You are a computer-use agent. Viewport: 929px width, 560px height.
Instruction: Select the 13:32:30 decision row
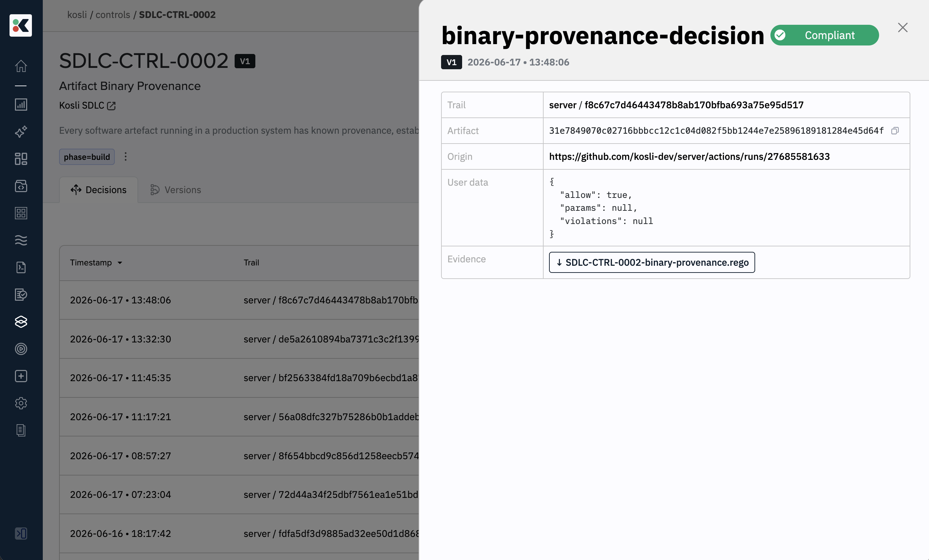coord(239,339)
